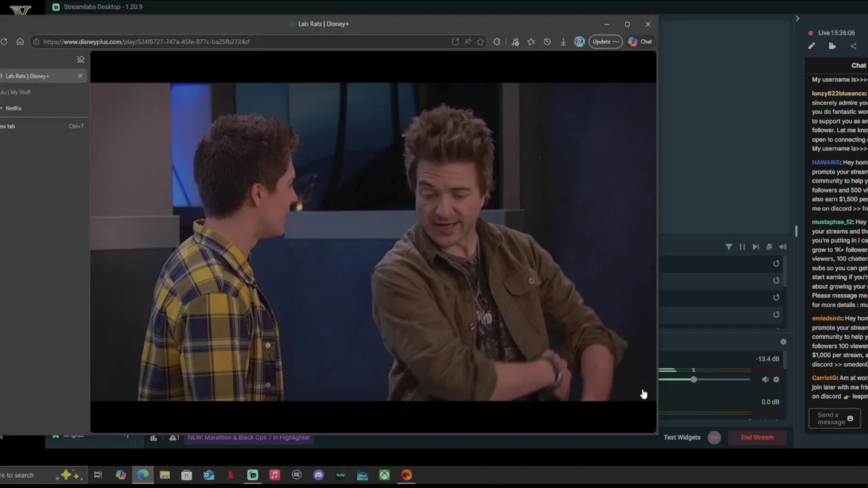Click the End Stream button
Viewport: 868px width, 488px height.
(757, 437)
